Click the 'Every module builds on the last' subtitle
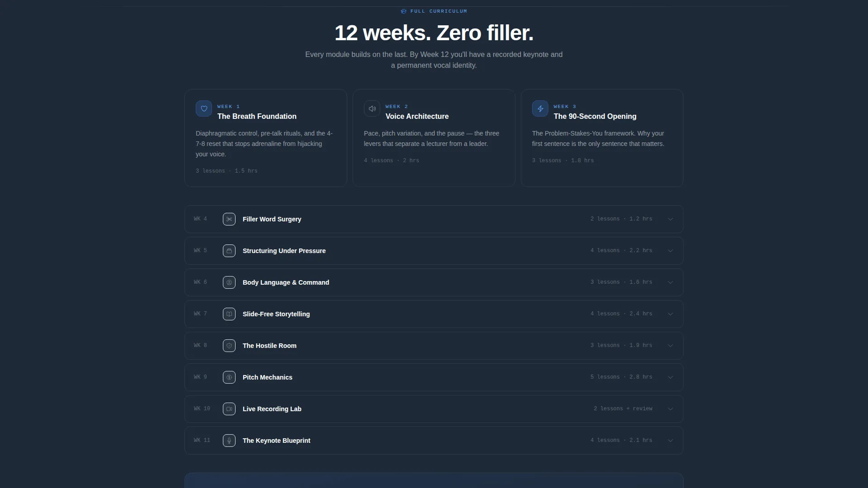The image size is (868, 488). (x=434, y=60)
